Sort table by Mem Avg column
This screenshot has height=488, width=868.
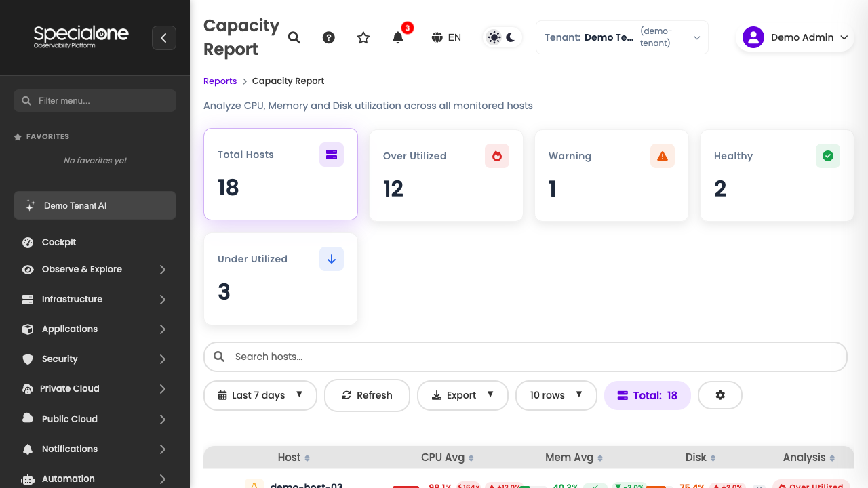coord(574,457)
